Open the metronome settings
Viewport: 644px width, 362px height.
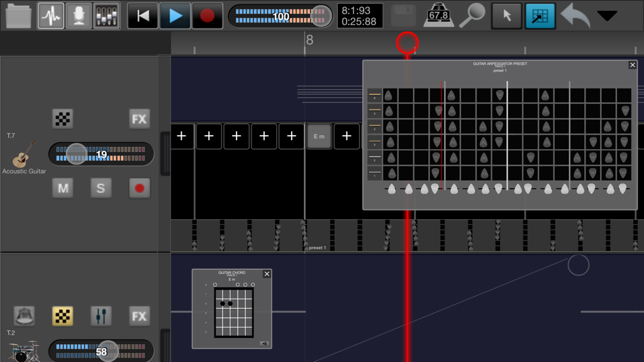[438, 15]
